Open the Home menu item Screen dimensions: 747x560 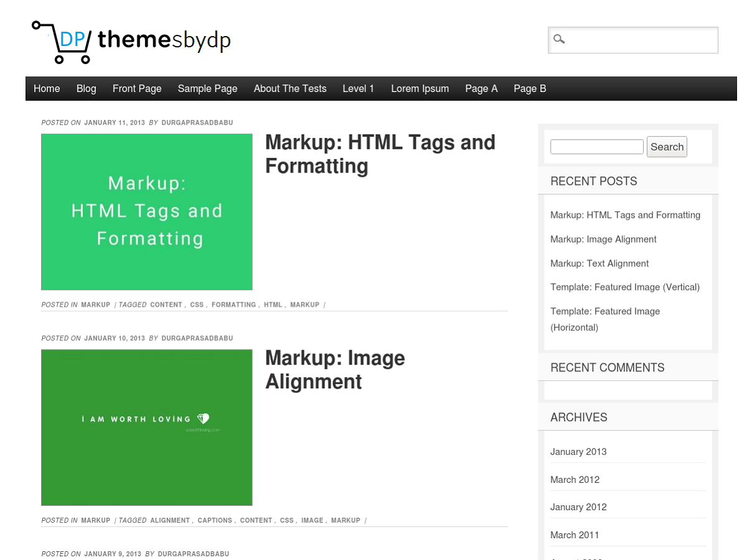click(47, 88)
